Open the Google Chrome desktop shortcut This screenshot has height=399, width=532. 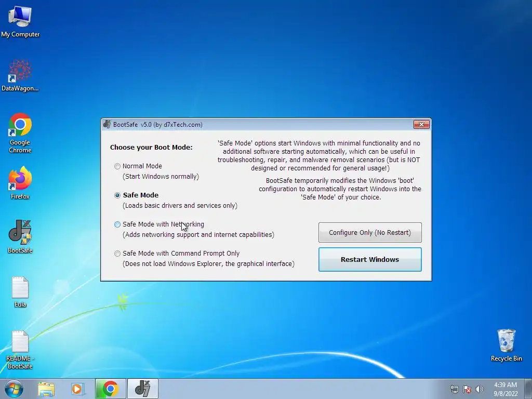pyautogui.click(x=20, y=132)
